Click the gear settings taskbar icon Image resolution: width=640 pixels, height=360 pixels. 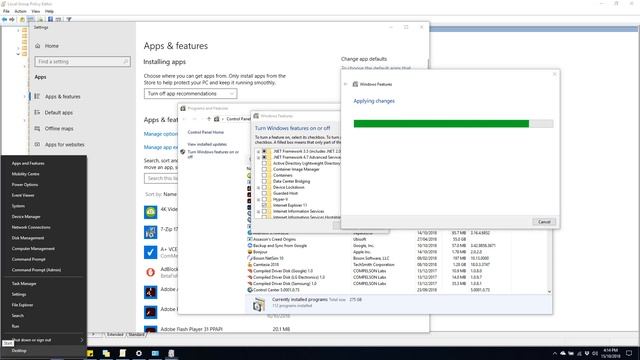pos(139,353)
